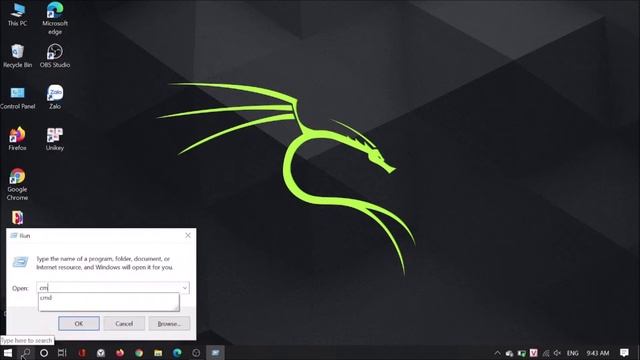Open Microsoft Edge from the taskbar
The width and height of the screenshot is (640, 360).
click(x=177, y=353)
